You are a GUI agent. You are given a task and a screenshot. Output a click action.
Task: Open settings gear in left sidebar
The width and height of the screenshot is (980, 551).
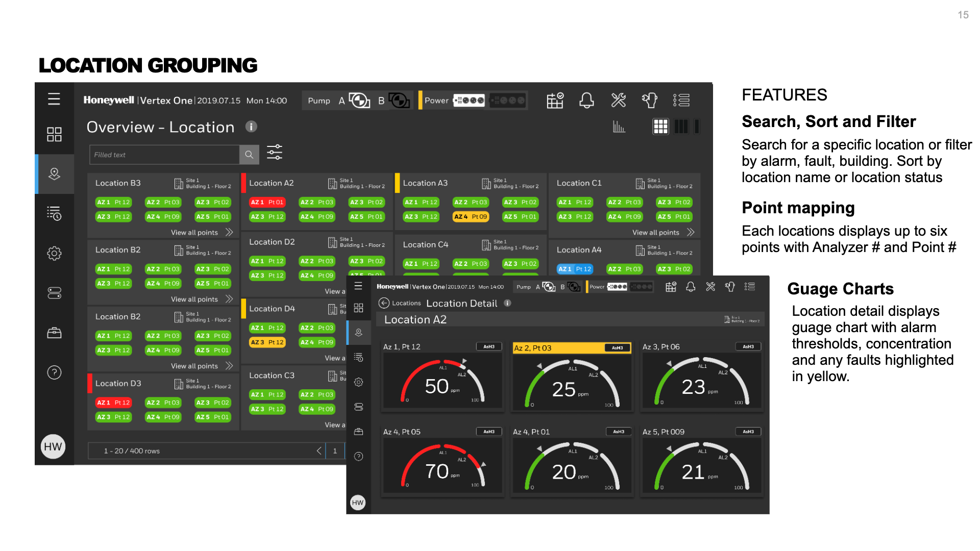[x=54, y=254]
